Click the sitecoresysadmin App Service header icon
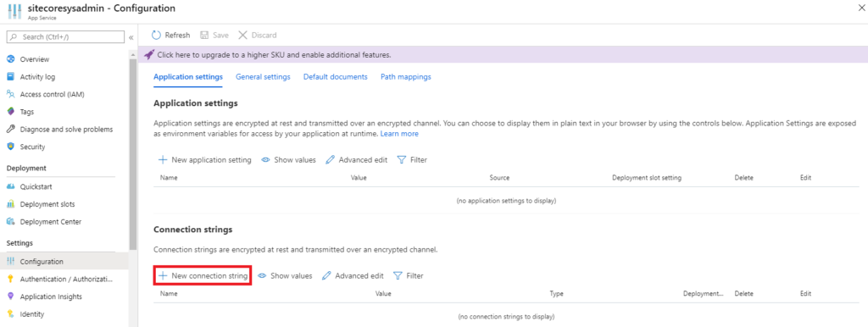Viewport: 868px width, 327px height. pyautogui.click(x=15, y=11)
